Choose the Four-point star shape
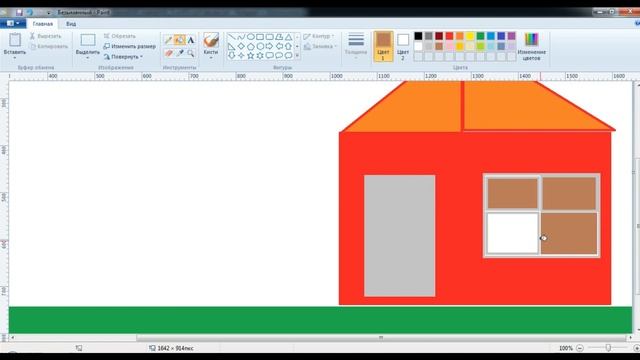Viewport: 640px width, 360px height. pyautogui.click(x=241, y=56)
